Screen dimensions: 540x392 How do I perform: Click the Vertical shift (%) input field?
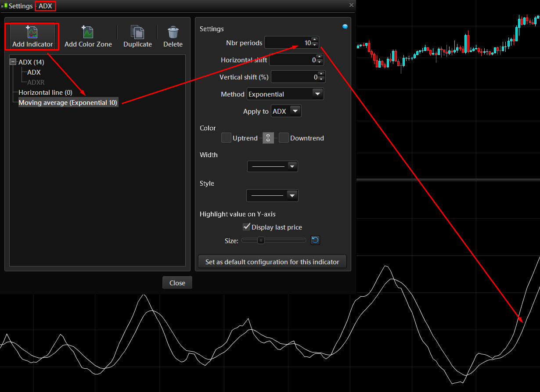pyautogui.click(x=295, y=77)
